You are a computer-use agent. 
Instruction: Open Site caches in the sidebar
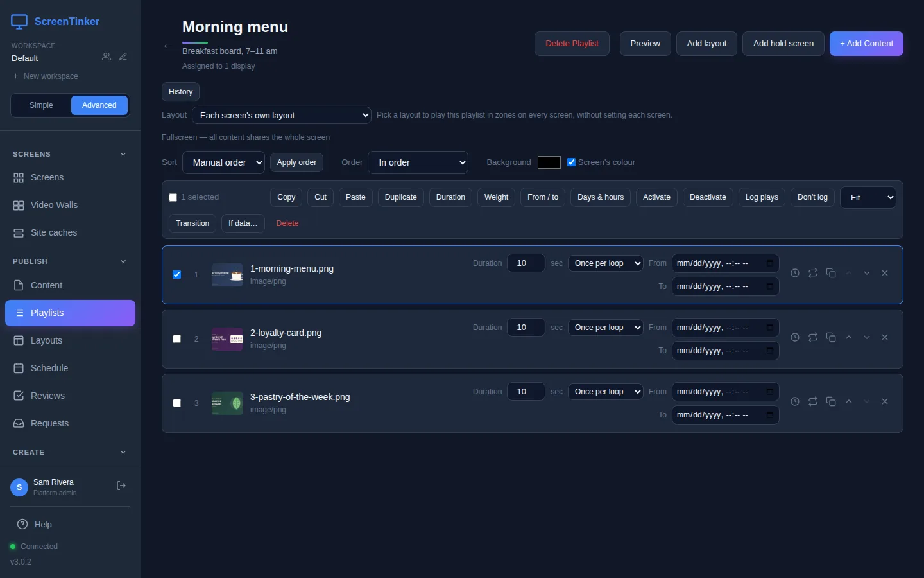[x=70, y=232]
